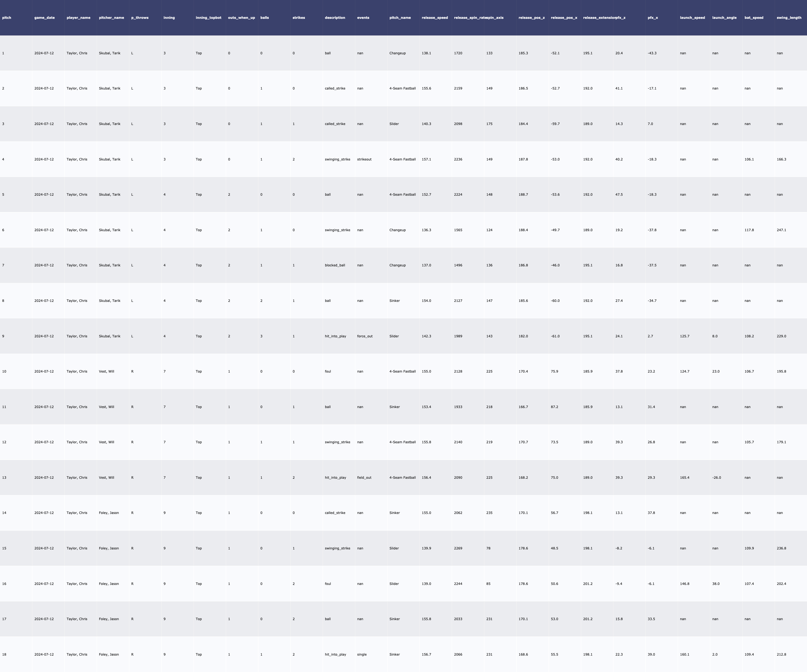Select the swing_length column header
The image size is (807, 672).
click(788, 18)
